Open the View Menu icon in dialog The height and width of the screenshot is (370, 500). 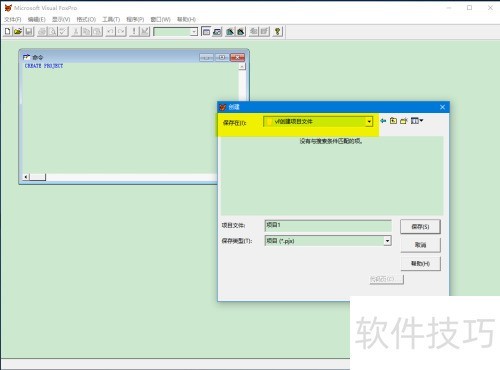[x=417, y=121]
